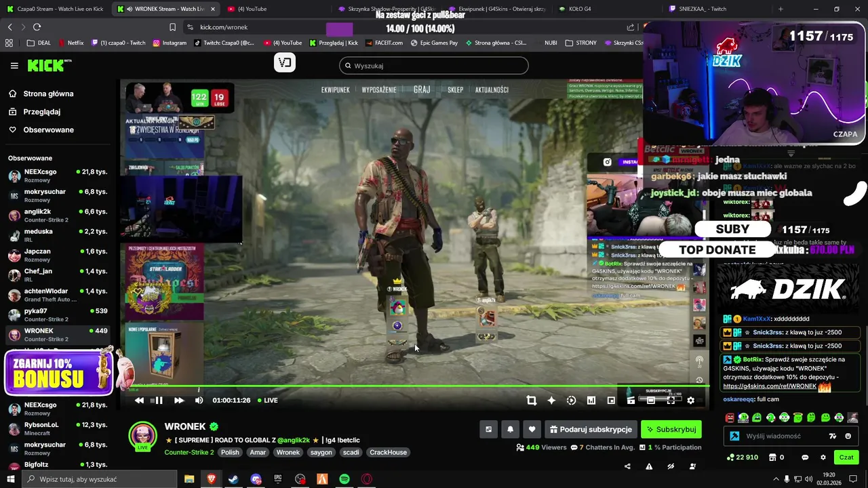Click the green Subskrybuj button
This screenshot has height=488, width=868.
click(x=671, y=429)
